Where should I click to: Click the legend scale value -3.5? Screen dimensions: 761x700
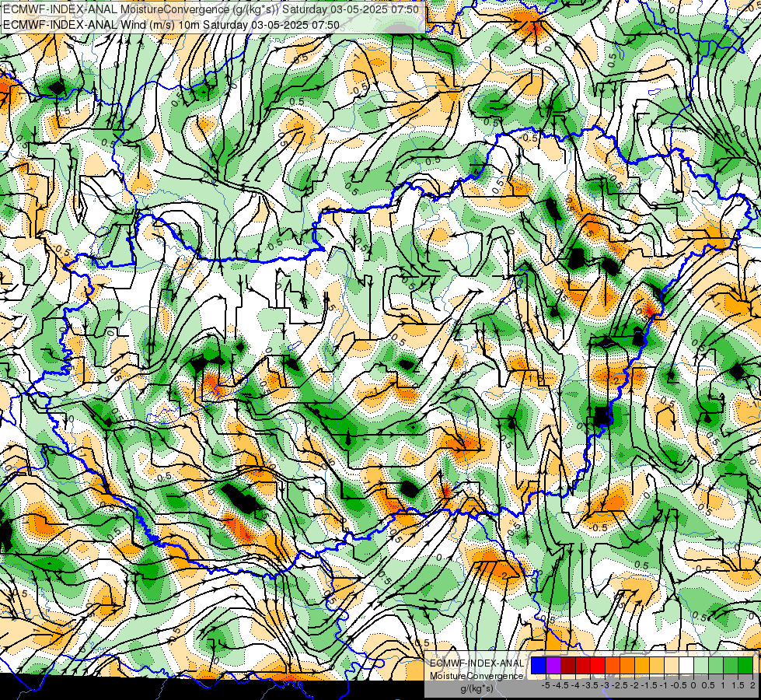[591, 685]
